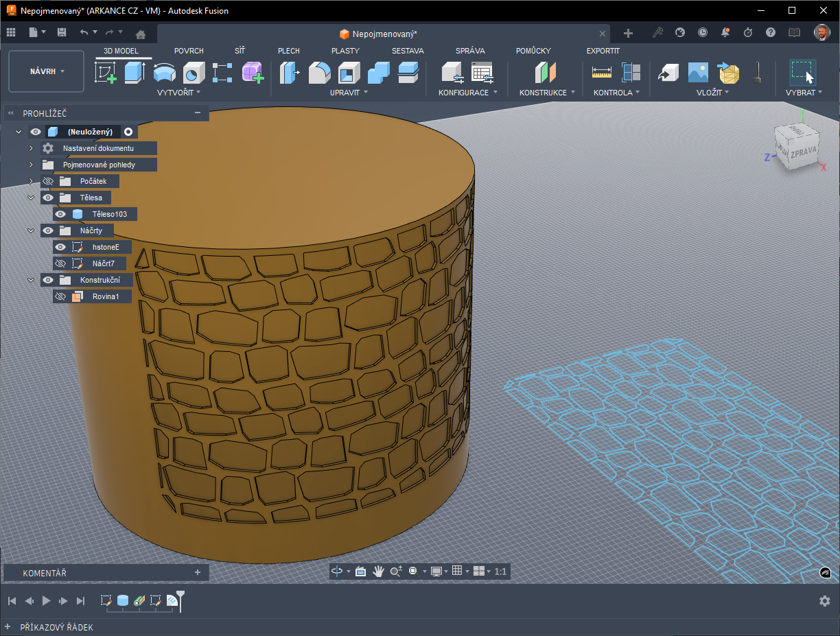The width and height of the screenshot is (840, 636).
Task: Switch to the PLECH tab
Action: click(x=288, y=51)
